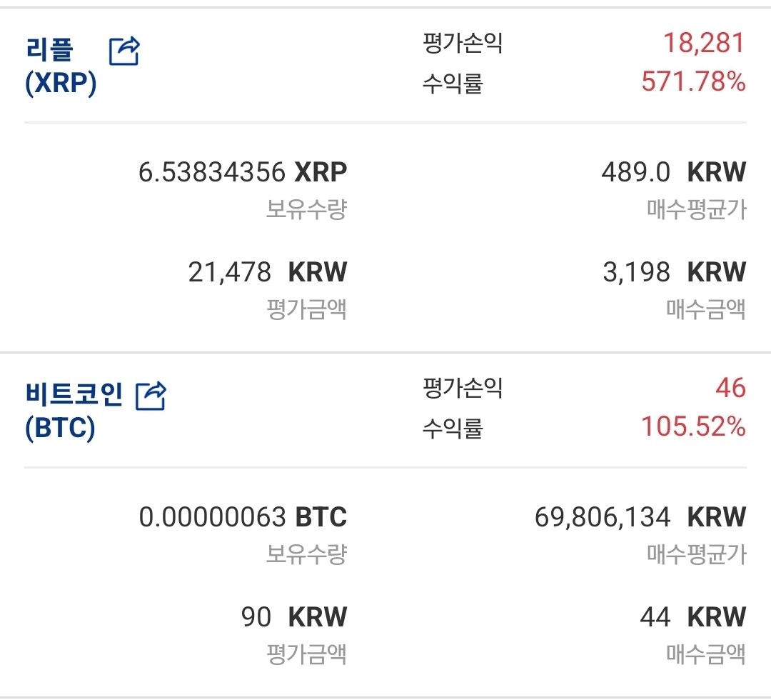Image resolution: width=771 pixels, height=700 pixels.
Task: Open the 비트코인 (BTC) coin name
Action: pos(73,411)
